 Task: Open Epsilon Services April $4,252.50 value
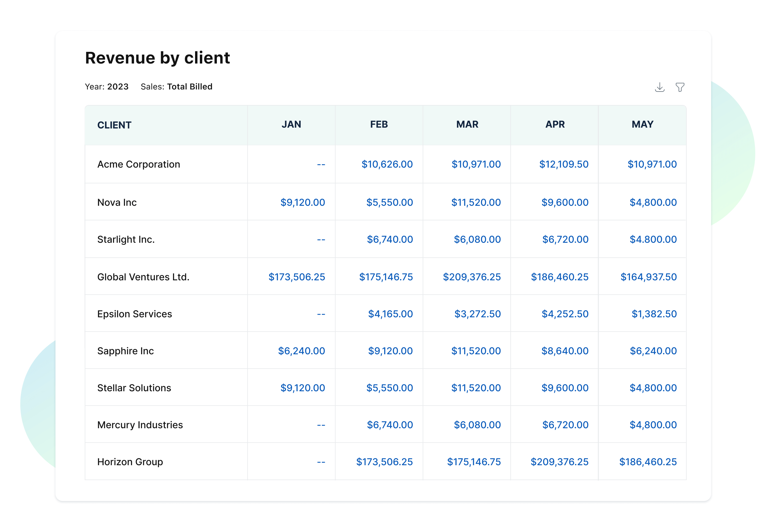coord(565,314)
